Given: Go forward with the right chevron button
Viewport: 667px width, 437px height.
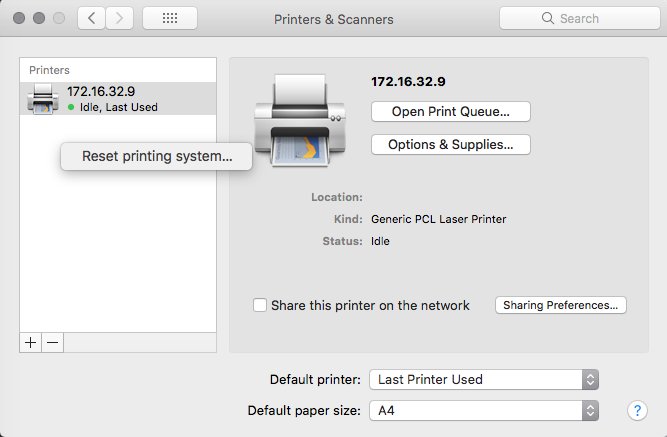Looking at the screenshot, I should [x=120, y=18].
